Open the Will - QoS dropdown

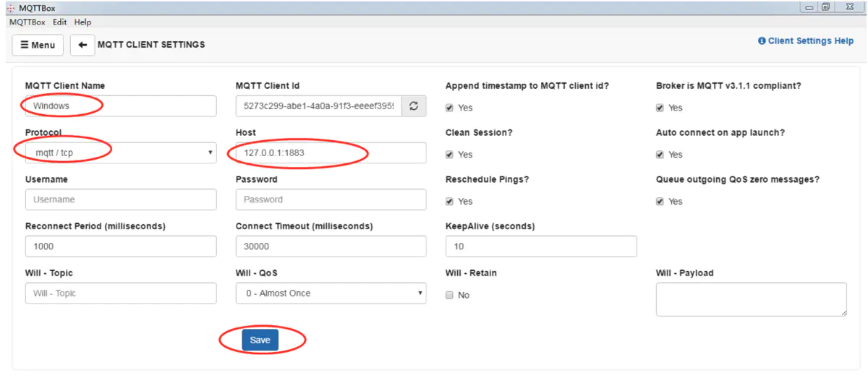click(x=331, y=293)
